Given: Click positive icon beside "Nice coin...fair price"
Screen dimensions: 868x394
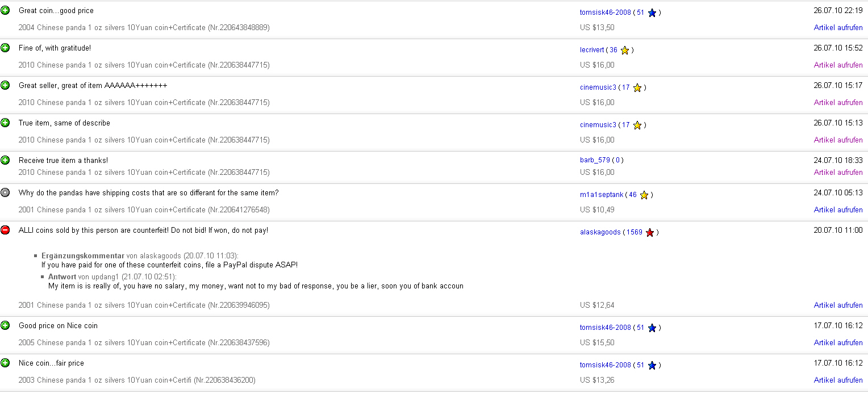Looking at the screenshot, I should [5, 363].
